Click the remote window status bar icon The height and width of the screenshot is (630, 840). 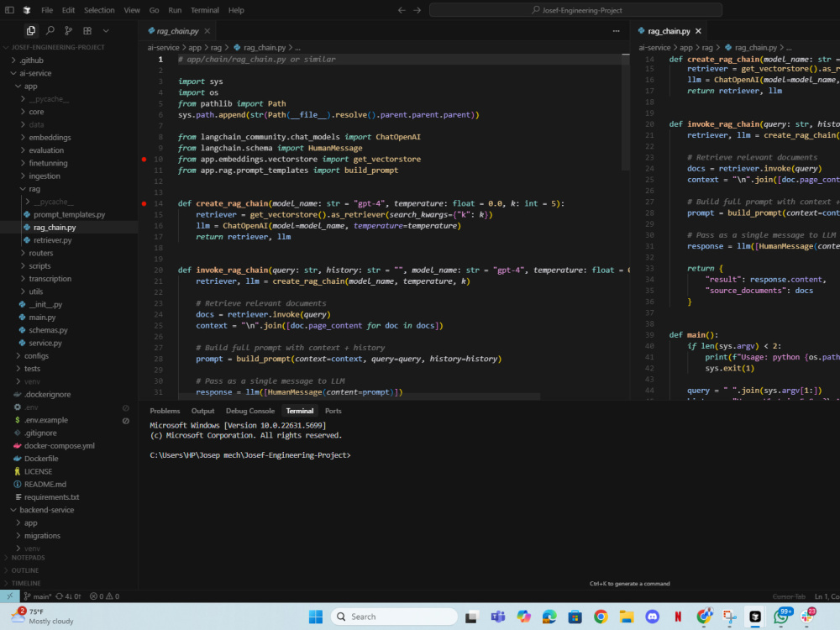tap(9, 596)
